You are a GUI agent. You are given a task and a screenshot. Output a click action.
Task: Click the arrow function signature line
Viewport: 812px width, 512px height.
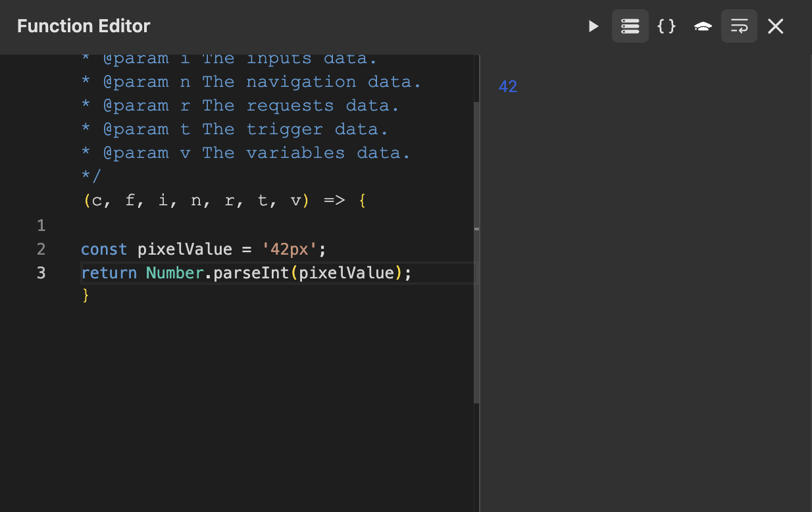[224, 200]
